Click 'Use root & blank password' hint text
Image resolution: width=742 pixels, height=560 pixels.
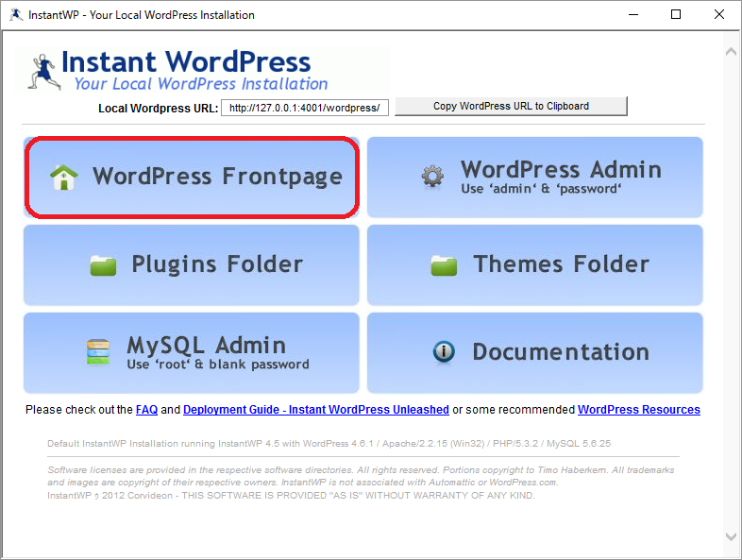tap(218, 365)
